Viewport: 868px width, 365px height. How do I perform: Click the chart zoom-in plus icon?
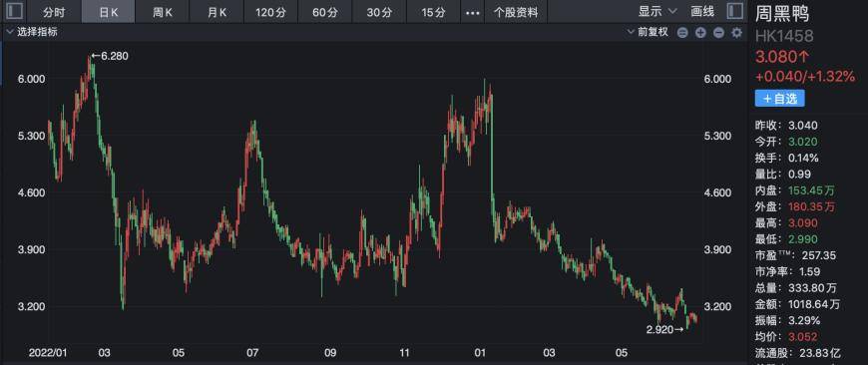point(700,33)
